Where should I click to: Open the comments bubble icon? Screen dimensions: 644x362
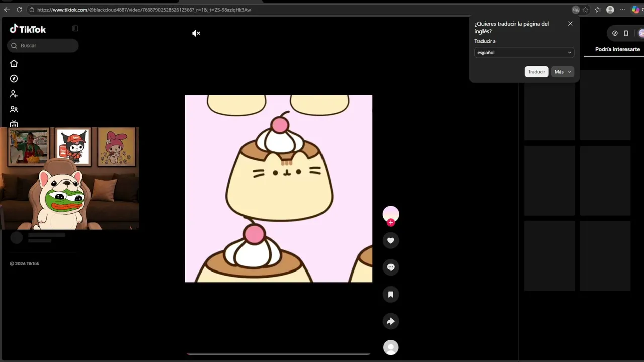tap(391, 267)
